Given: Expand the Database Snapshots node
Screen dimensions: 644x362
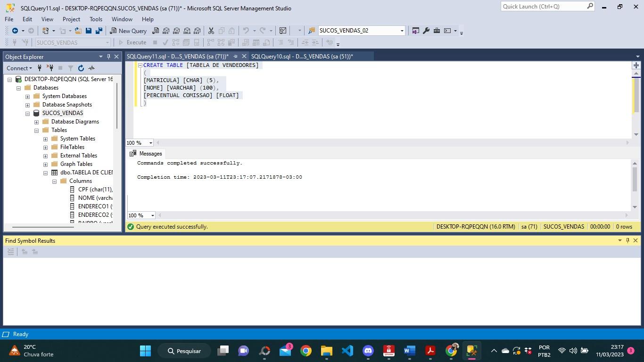Looking at the screenshot, I should [27, 105].
